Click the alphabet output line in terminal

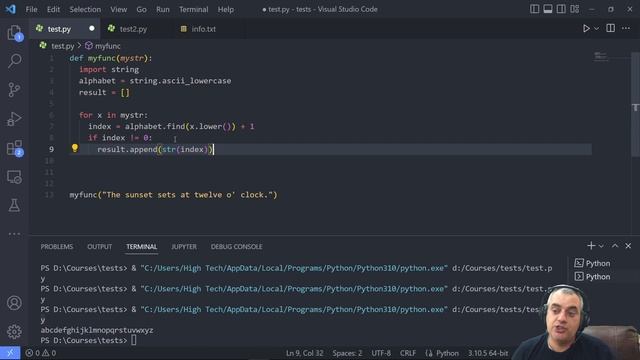click(97, 330)
